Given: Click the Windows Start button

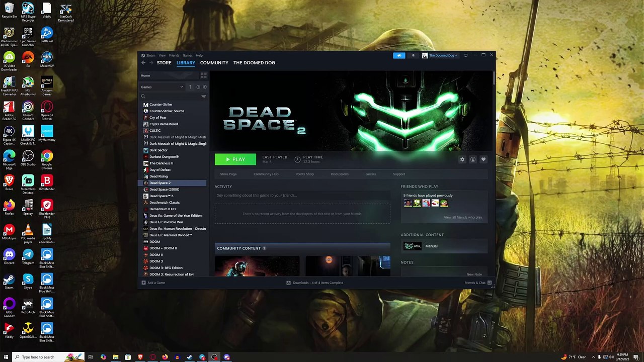Looking at the screenshot, I should click(x=6, y=357).
